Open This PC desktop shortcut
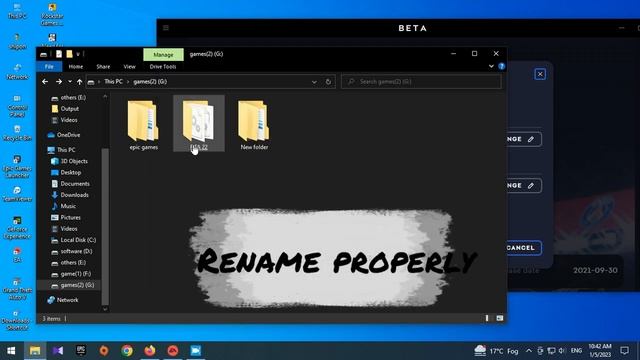 click(17, 11)
